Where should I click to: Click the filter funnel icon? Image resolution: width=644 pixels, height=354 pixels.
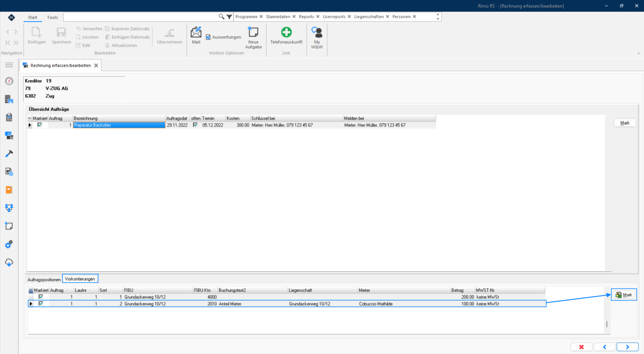(229, 17)
